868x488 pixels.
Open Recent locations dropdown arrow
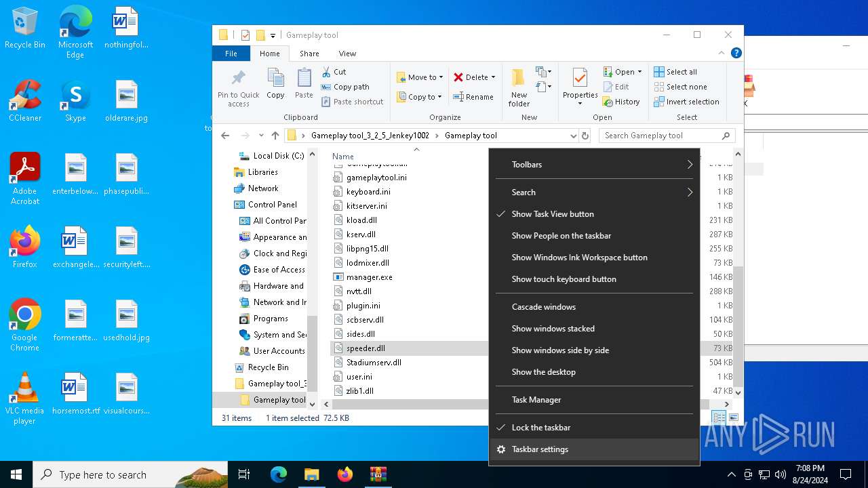pyautogui.click(x=261, y=136)
